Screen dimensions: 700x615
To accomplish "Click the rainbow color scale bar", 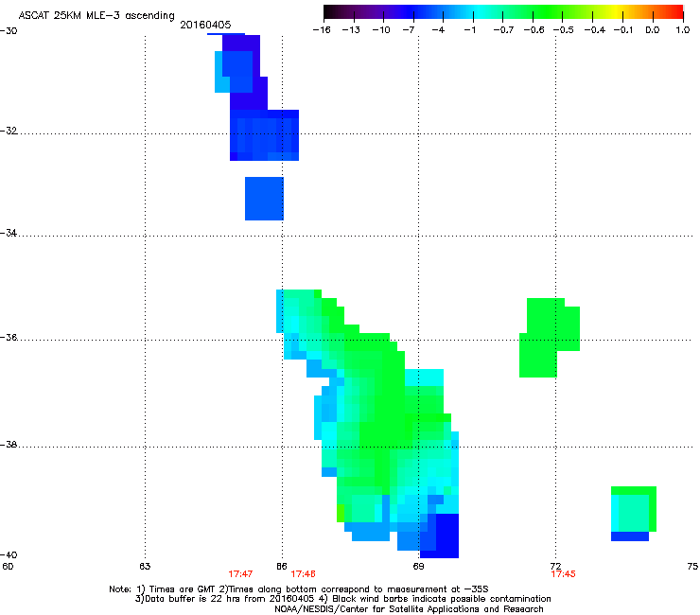I will pos(503,12).
